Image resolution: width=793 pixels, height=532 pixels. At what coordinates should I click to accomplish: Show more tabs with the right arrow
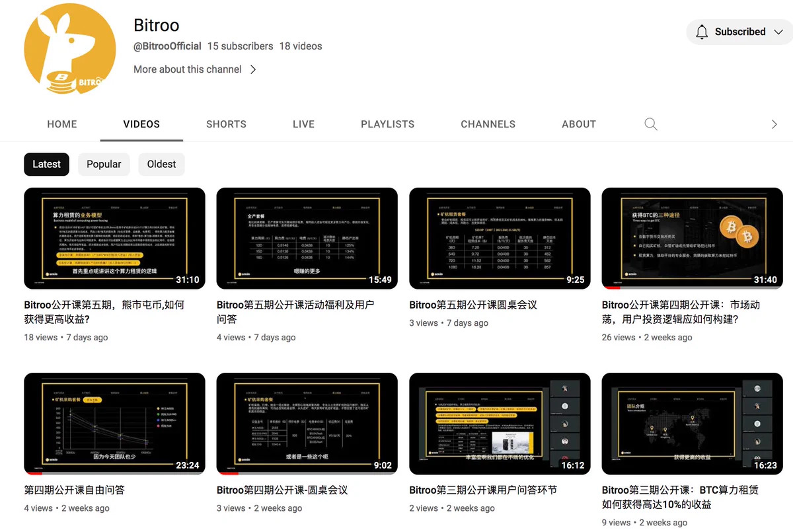pyautogui.click(x=774, y=124)
